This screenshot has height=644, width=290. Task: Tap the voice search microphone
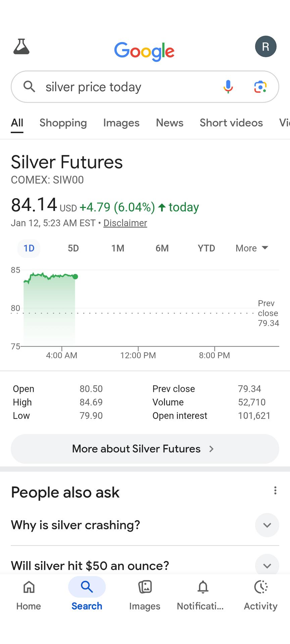pyautogui.click(x=228, y=87)
